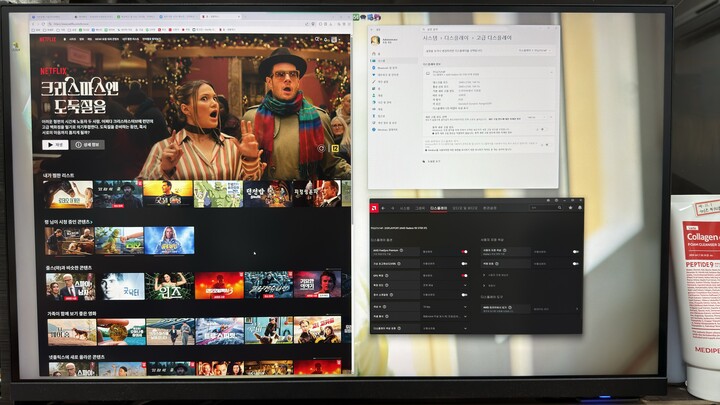Open AMD software notifications bell
This screenshot has height=405, width=720.
tap(579, 208)
